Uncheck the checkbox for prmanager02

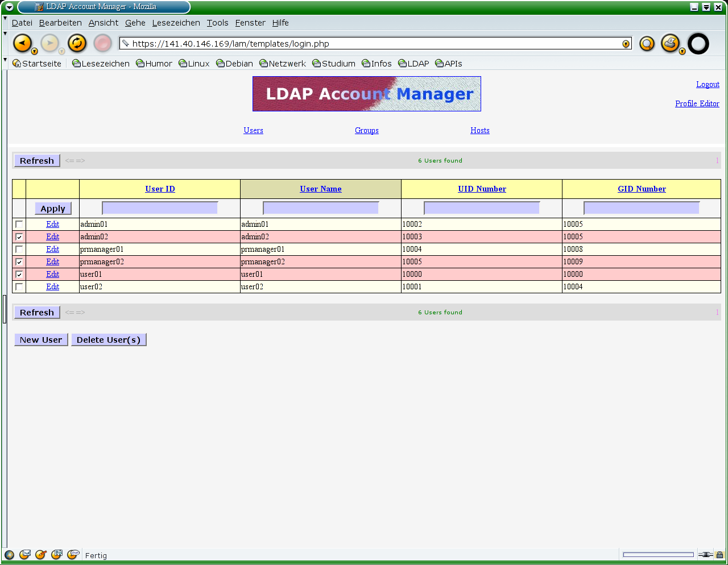19,262
